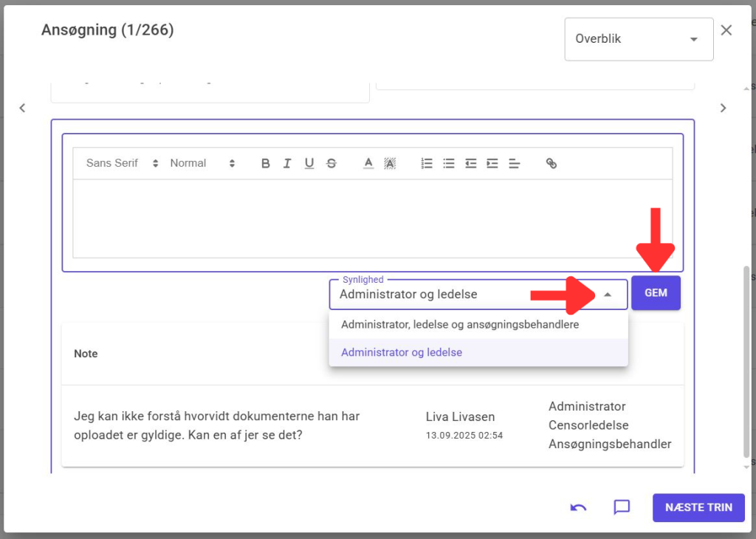
Task: Click the insert link icon
Action: pyautogui.click(x=551, y=163)
